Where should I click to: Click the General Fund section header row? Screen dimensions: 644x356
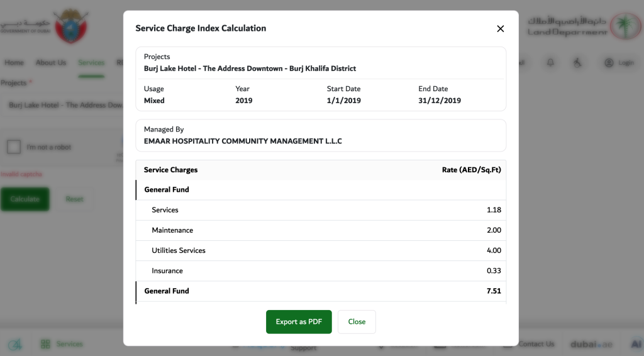click(x=321, y=190)
